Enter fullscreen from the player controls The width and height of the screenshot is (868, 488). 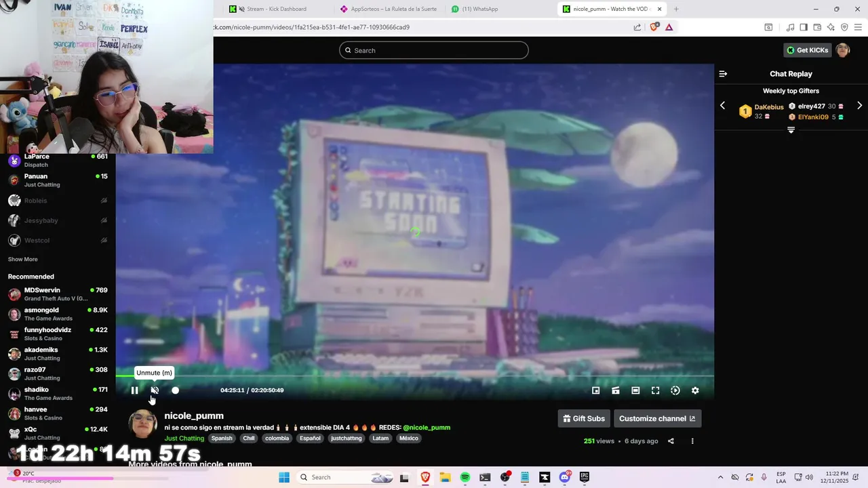coord(655,390)
